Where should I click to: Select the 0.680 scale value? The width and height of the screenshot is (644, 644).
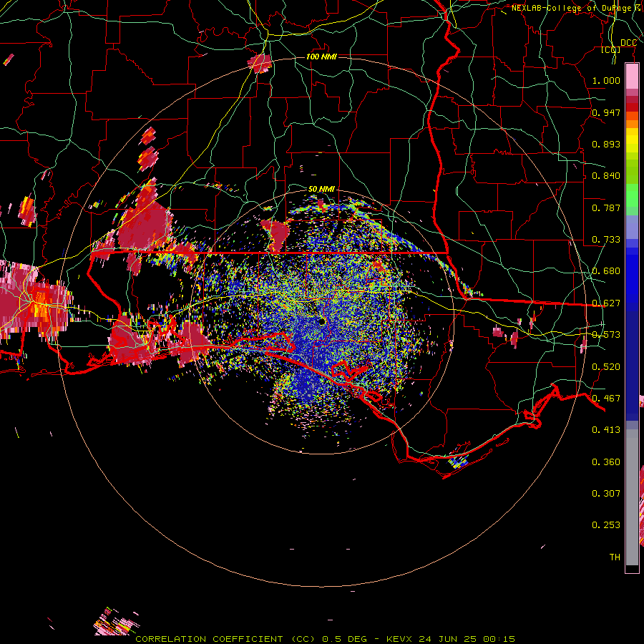(x=606, y=271)
